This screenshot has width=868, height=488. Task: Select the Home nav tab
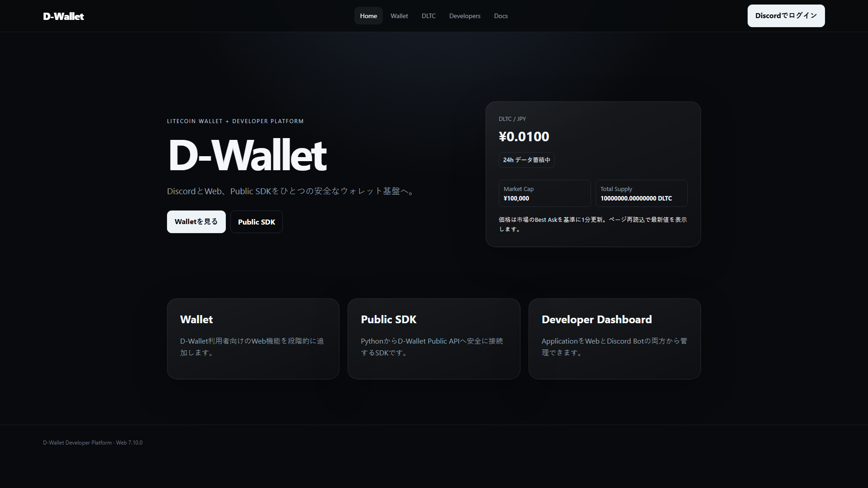(368, 16)
